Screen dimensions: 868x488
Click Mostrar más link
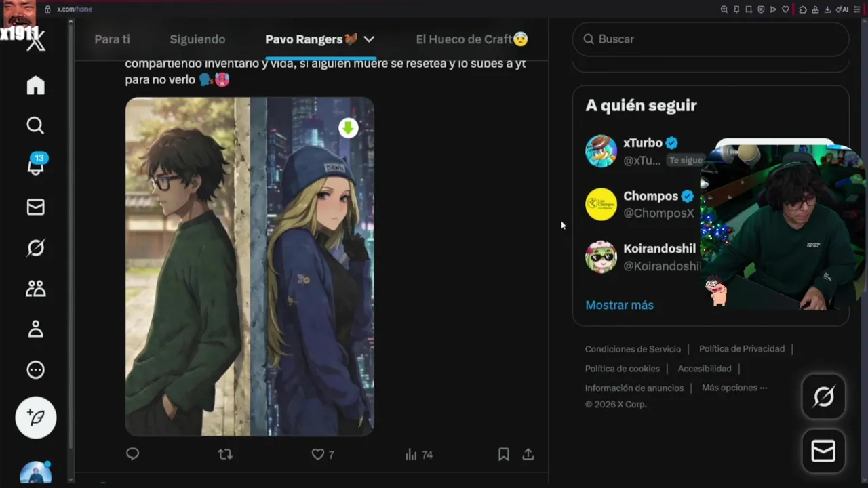click(619, 305)
